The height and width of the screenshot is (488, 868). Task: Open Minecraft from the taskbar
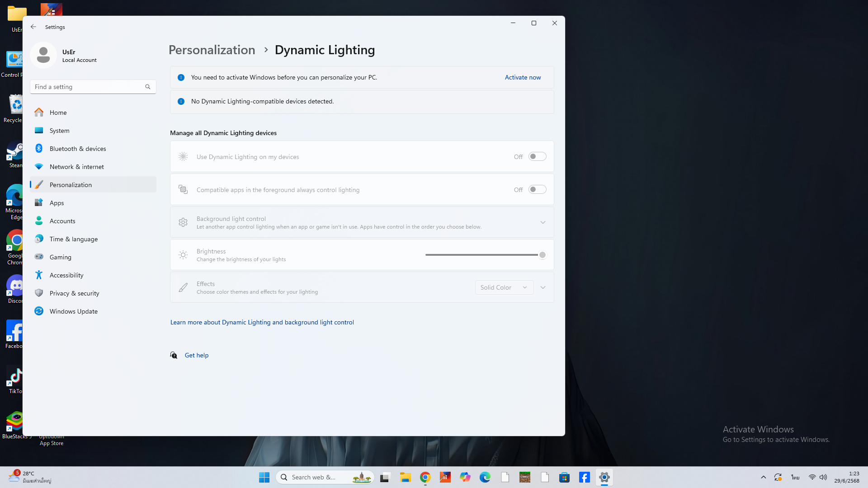pyautogui.click(x=525, y=477)
